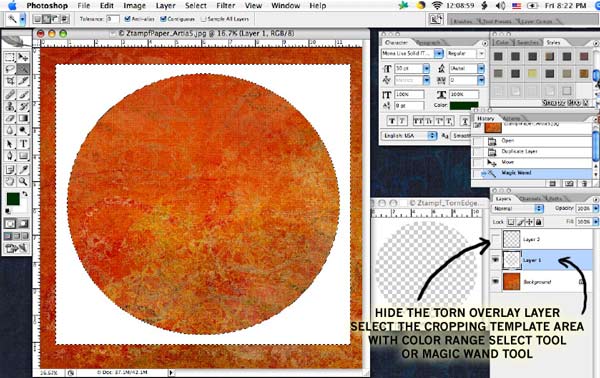Viewport: 600px width, 378px height.
Task: Select the Dodge tool
Action: click(23, 130)
